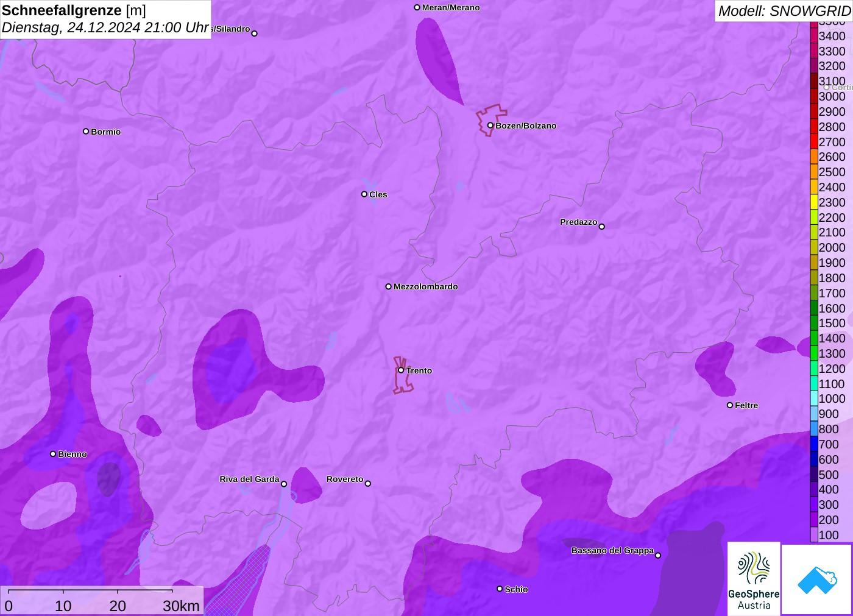This screenshot has width=853, height=616.
Task: Click the Predazzo label text
Action: point(579,222)
